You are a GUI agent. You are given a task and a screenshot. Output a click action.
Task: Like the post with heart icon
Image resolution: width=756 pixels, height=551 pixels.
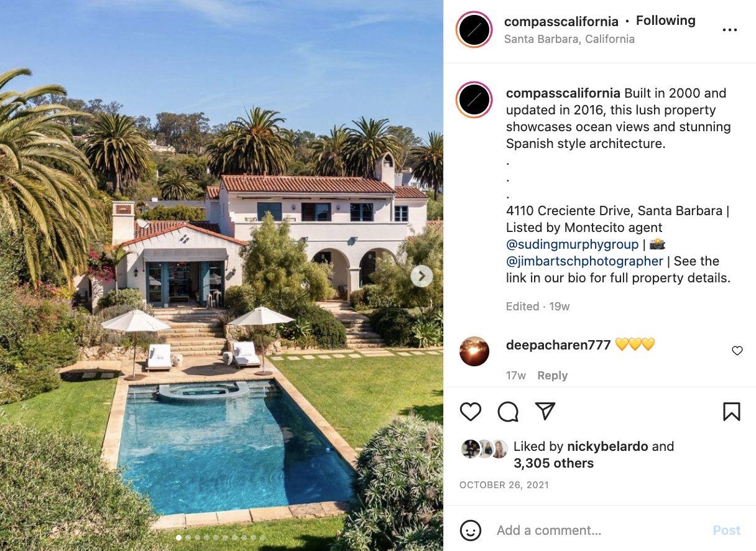pyautogui.click(x=471, y=412)
